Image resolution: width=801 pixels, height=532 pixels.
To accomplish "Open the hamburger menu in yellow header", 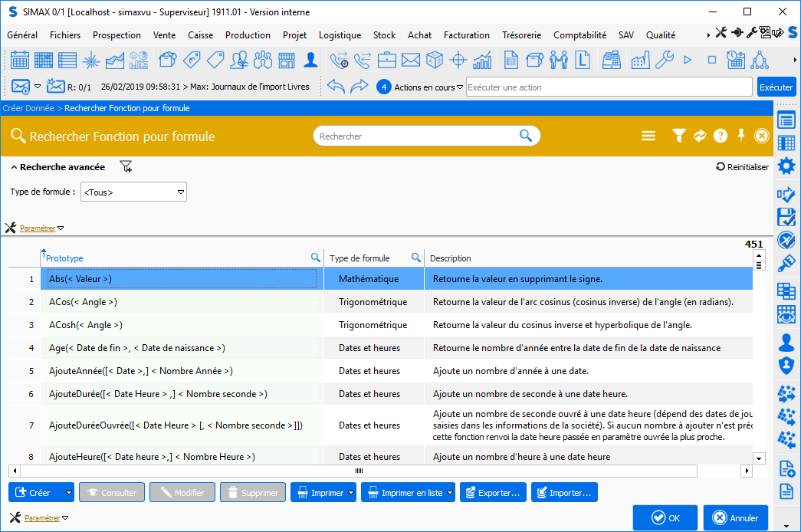I will (648, 136).
